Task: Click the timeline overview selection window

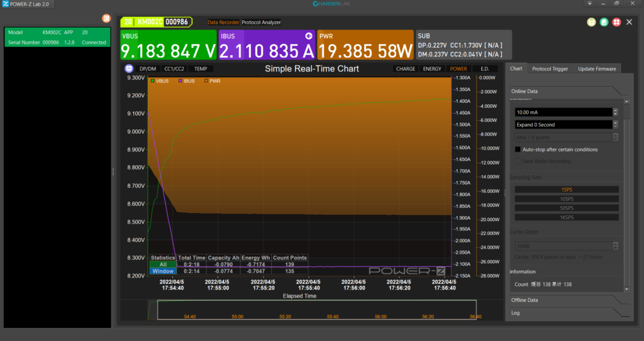Action: tap(317, 310)
